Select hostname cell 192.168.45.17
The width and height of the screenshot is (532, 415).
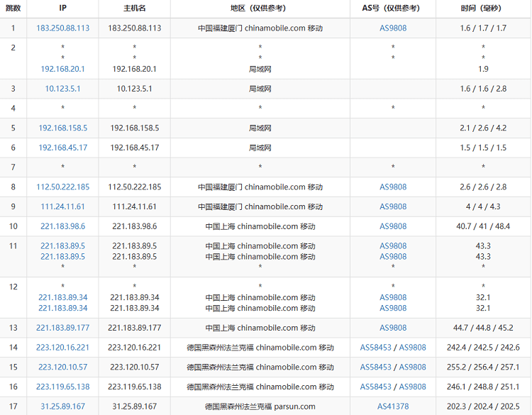pos(134,148)
